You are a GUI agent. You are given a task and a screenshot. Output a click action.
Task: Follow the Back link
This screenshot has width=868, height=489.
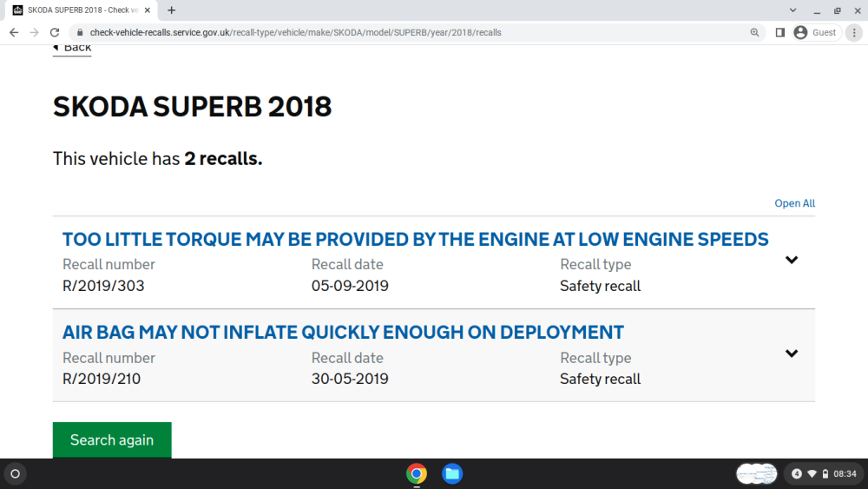[72, 48]
